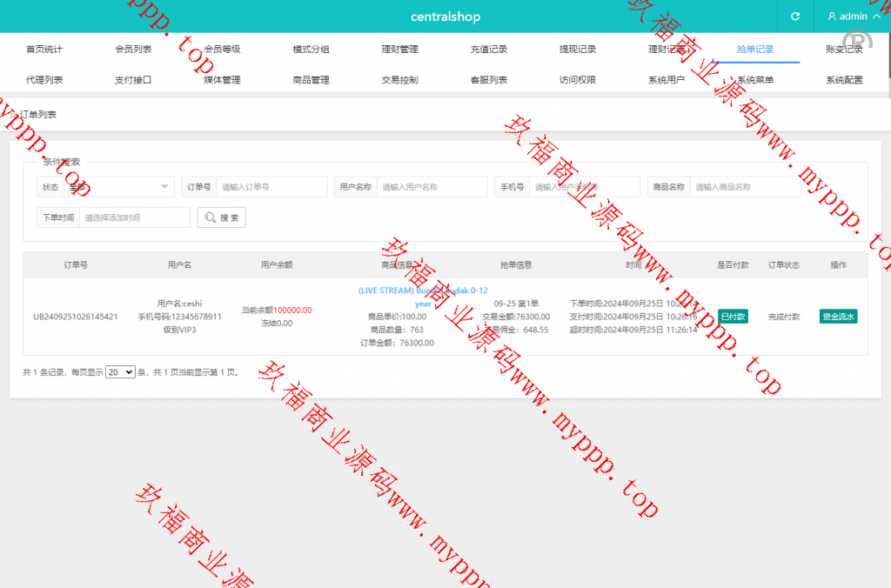Click the 用户名称 search input
Viewport: 891px width, 588px height.
pos(432,187)
